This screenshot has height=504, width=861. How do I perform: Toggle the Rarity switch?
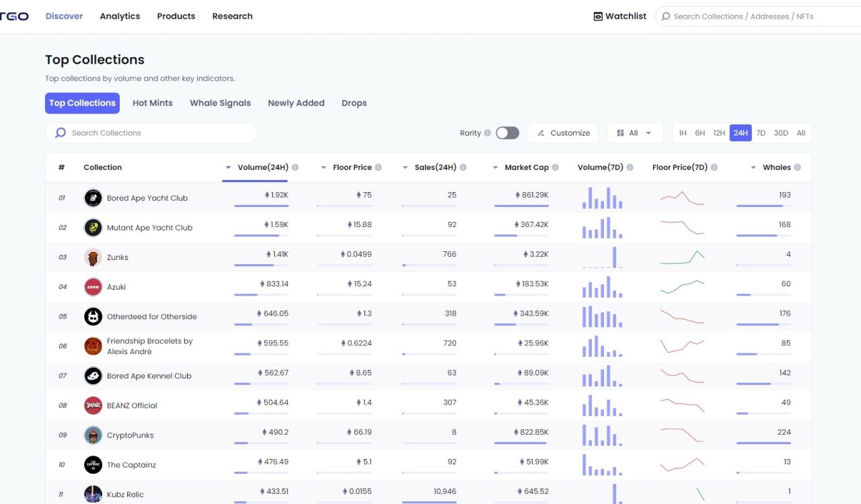click(507, 133)
